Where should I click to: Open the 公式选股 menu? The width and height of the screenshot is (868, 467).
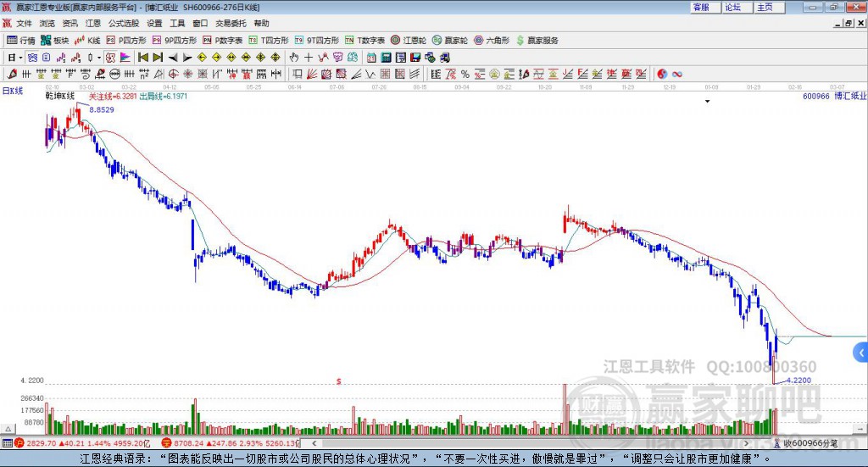(124, 23)
